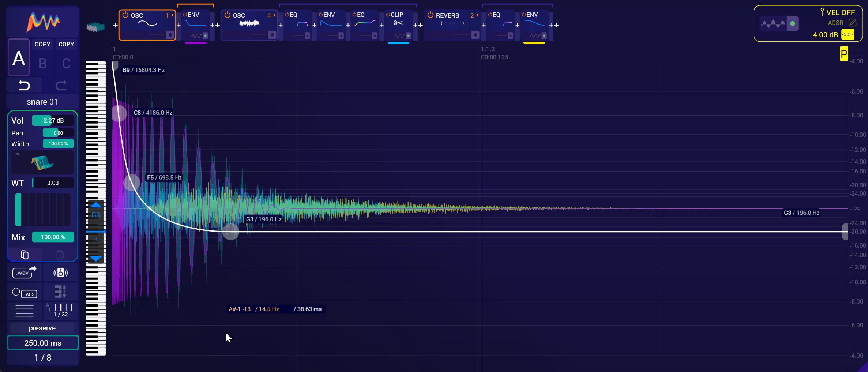The width and height of the screenshot is (868, 372).
Task: Select the CLIP scissors module
Action: pyautogui.click(x=398, y=23)
